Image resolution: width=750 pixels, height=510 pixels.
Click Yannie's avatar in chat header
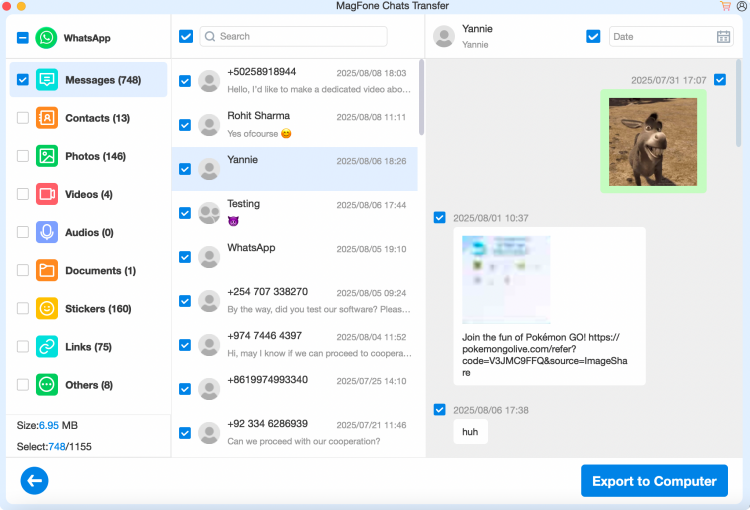pyautogui.click(x=444, y=36)
